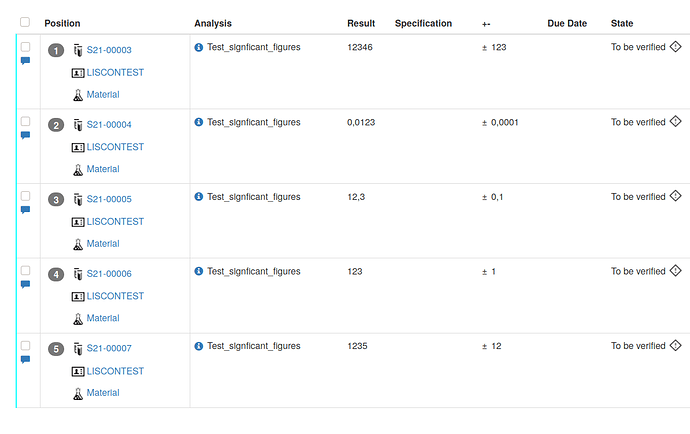Click the flask icon beside Material in row 5
Screen dimensions: 690x434
(x=78, y=393)
